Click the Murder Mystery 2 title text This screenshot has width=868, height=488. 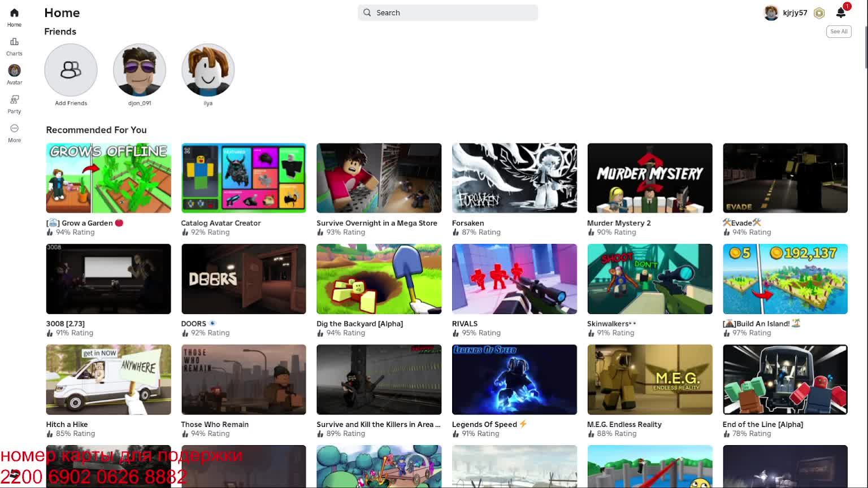click(619, 223)
